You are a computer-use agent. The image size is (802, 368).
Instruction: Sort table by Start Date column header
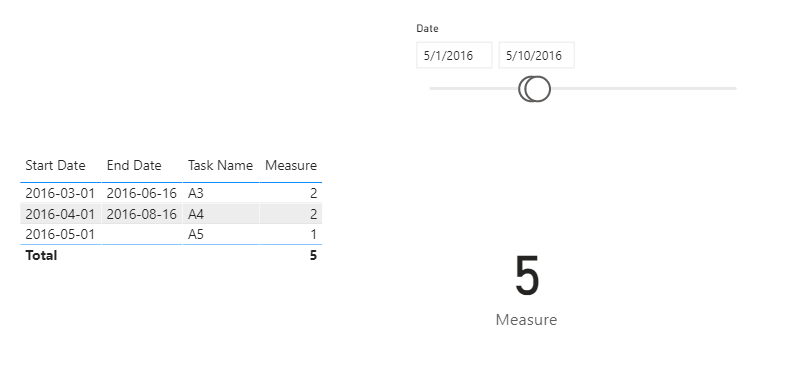pos(55,165)
